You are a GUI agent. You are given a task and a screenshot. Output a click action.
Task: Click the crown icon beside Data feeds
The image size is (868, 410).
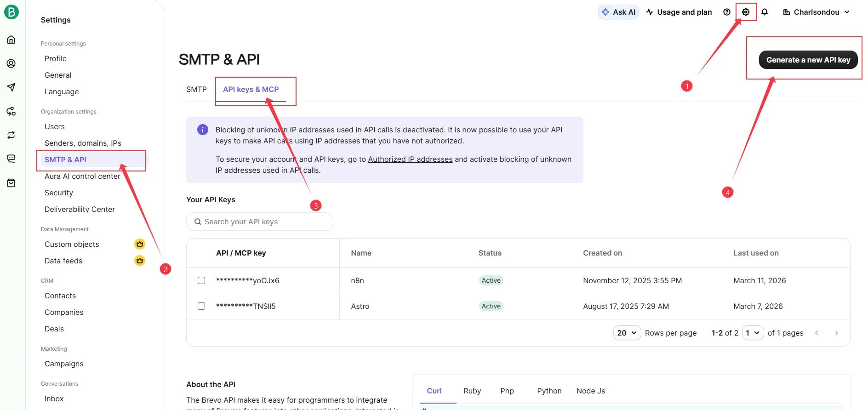tap(140, 261)
